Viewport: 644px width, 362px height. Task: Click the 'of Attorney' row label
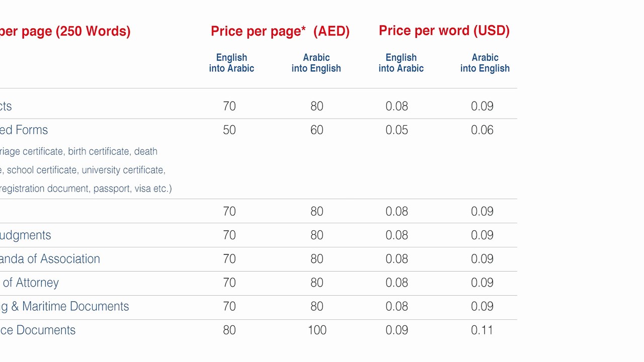point(31,283)
